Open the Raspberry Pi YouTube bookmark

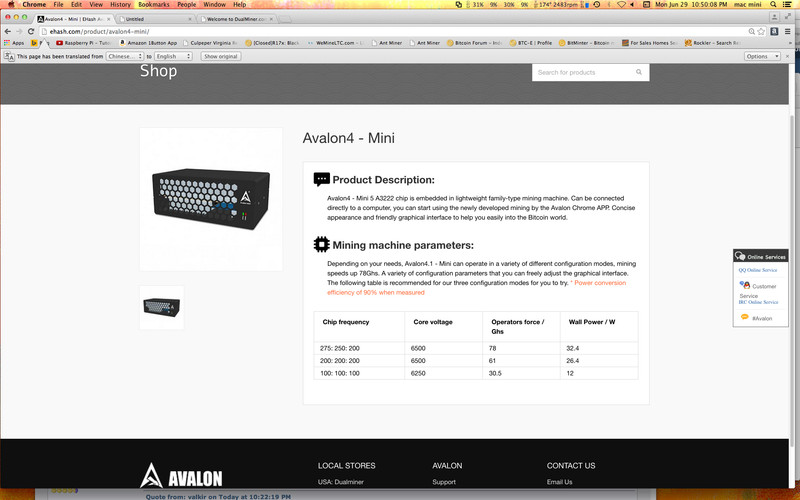pos(83,43)
